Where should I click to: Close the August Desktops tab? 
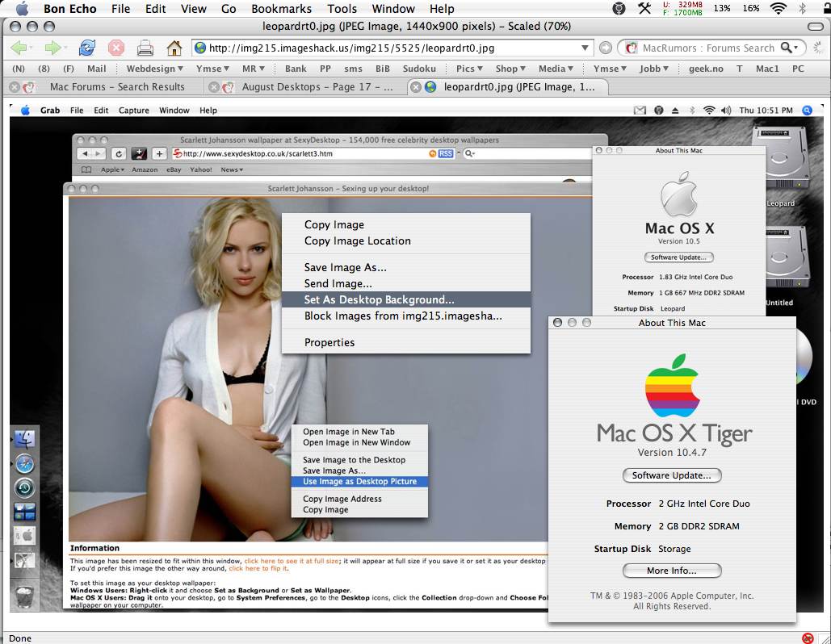pyautogui.click(x=213, y=87)
